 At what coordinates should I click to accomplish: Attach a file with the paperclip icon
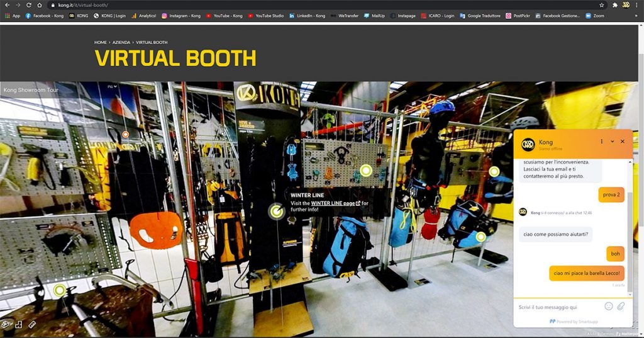point(621,306)
